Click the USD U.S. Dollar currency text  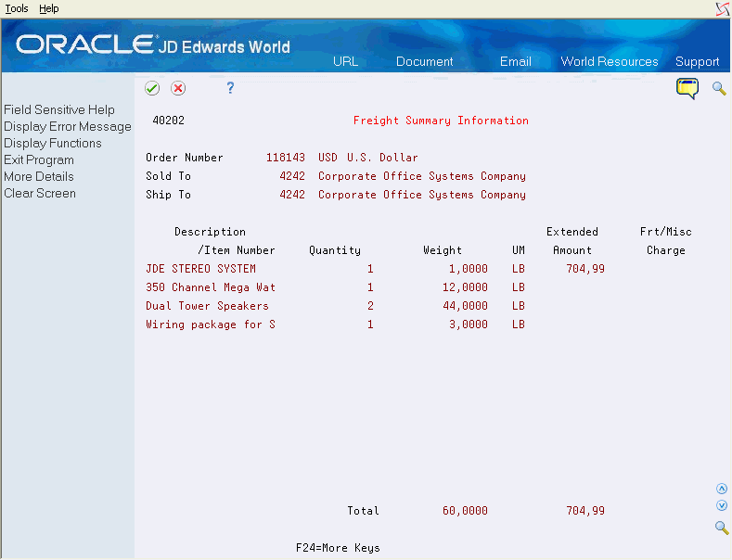point(368,158)
